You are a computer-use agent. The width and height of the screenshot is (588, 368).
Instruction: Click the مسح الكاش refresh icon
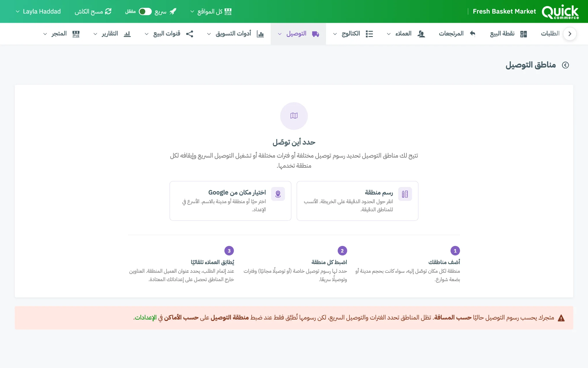[108, 12]
